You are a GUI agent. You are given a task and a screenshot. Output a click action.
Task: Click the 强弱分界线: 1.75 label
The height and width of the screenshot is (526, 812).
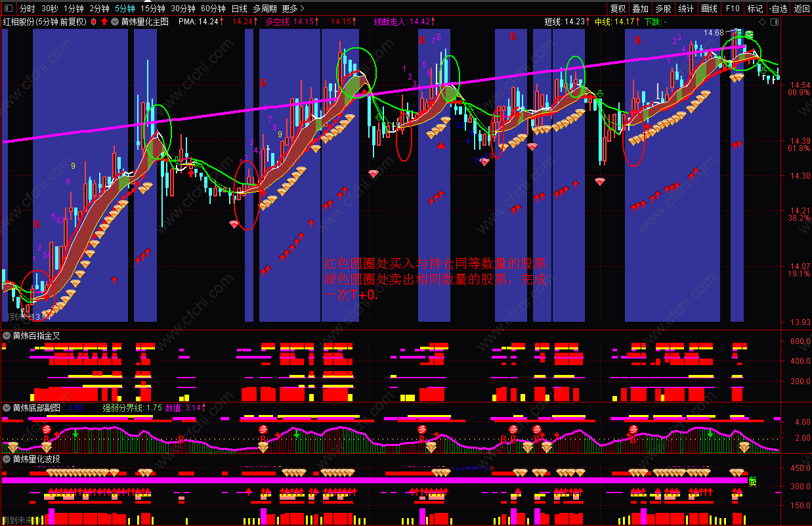(132, 408)
